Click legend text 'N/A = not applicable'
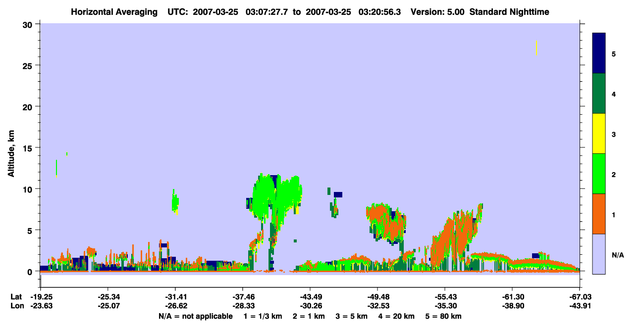 pyautogui.click(x=195, y=316)
